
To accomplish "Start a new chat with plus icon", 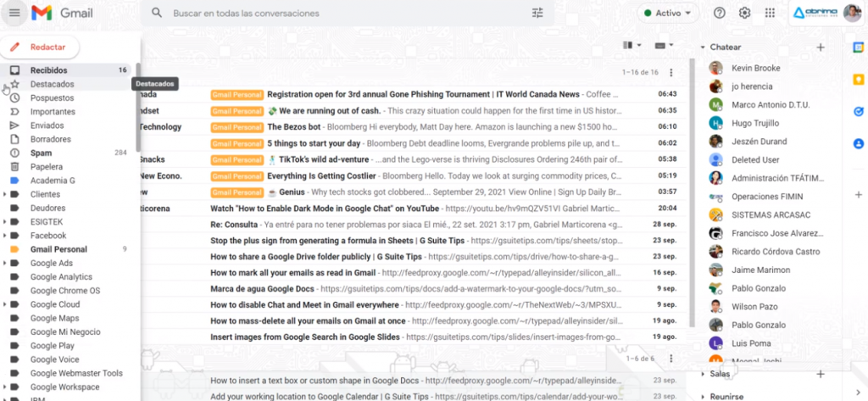I will coord(820,47).
